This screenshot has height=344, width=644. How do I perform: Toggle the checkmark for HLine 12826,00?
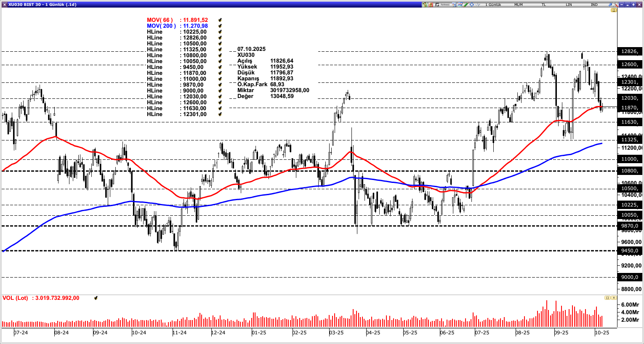tap(220, 38)
